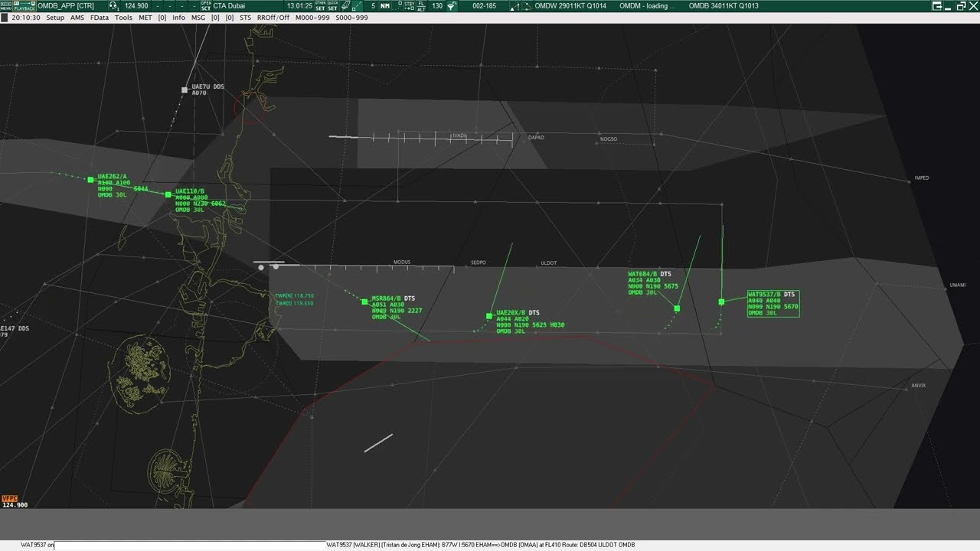Image resolution: width=980 pixels, height=551 pixels.
Task: Click the WAT9537/B highlighted tag
Action: (773, 304)
